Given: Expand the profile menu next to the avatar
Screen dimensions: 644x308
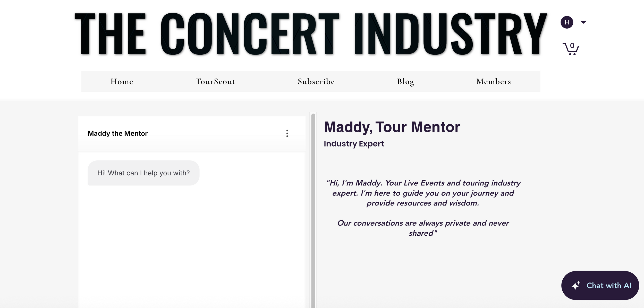Looking at the screenshot, I should tap(583, 22).
